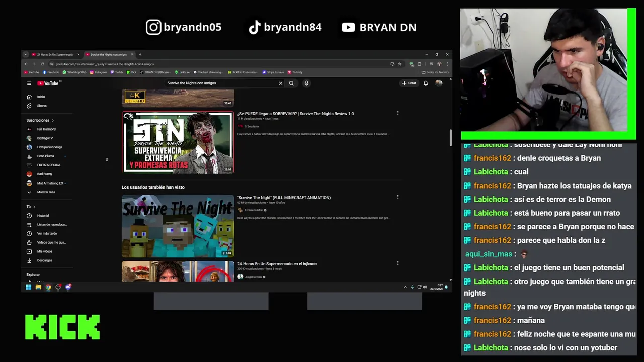Clear the YouTube search box text

pyautogui.click(x=280, y=83)
